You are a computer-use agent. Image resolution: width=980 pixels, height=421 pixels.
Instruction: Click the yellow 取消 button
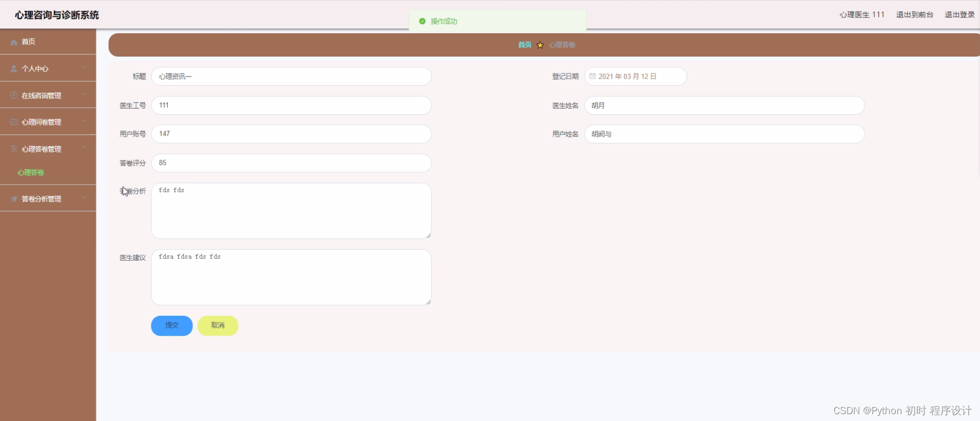[218, 326]
